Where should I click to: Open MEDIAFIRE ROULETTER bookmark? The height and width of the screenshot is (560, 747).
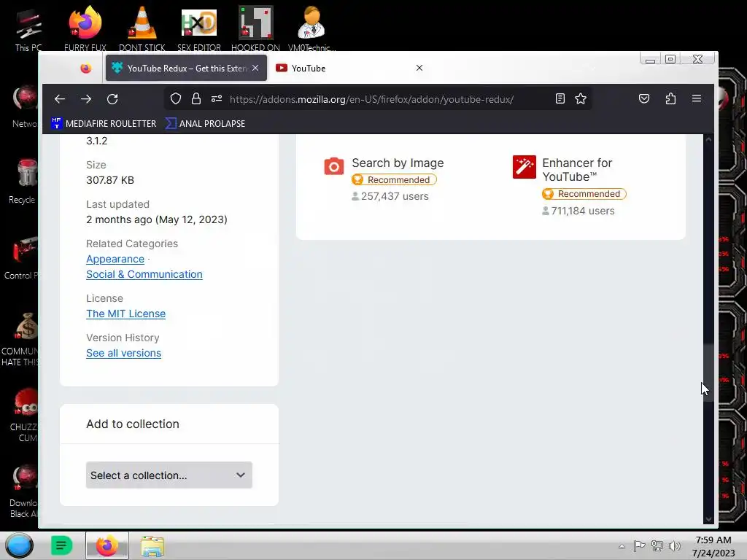point(104,123)
